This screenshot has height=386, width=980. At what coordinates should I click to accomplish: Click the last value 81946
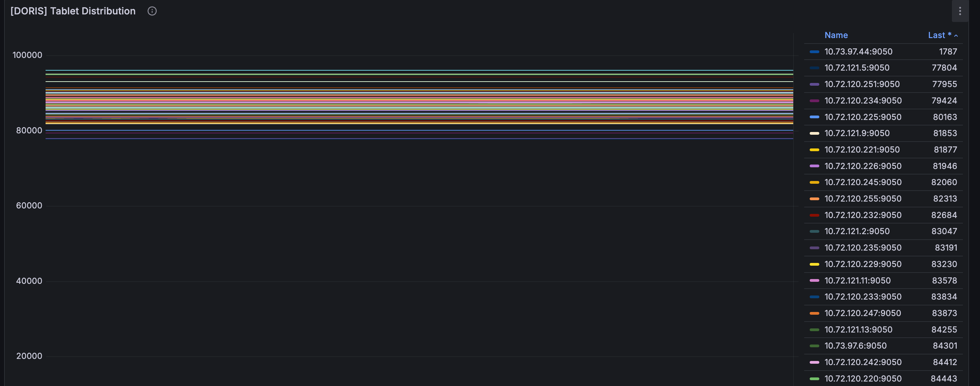[945, 166]
